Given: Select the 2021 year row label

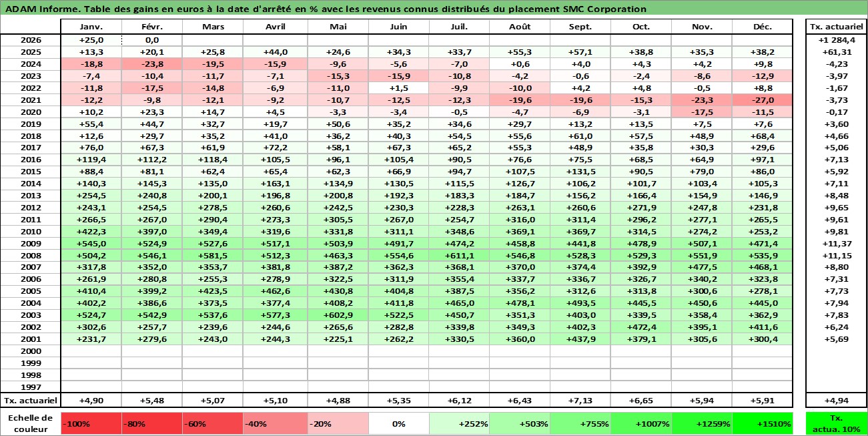Looking at the screenshot, I should [x=30, y=99].
